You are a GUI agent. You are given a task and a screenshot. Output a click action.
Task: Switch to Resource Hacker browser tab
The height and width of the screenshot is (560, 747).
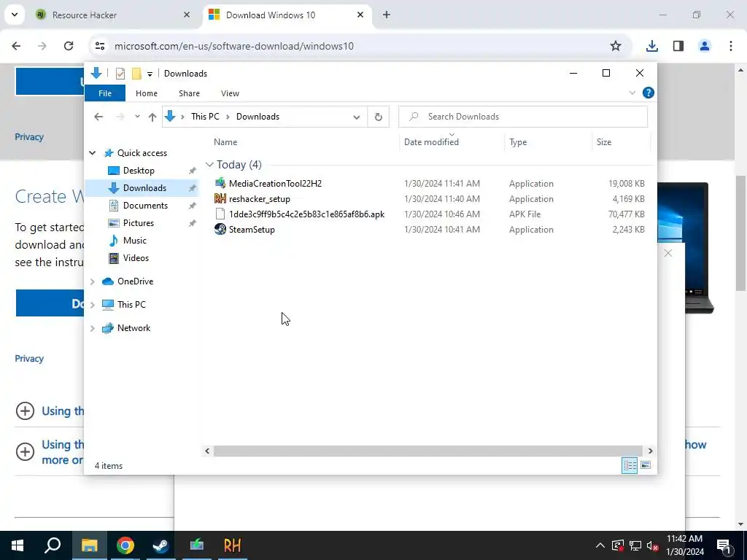(x=113, y=15)
